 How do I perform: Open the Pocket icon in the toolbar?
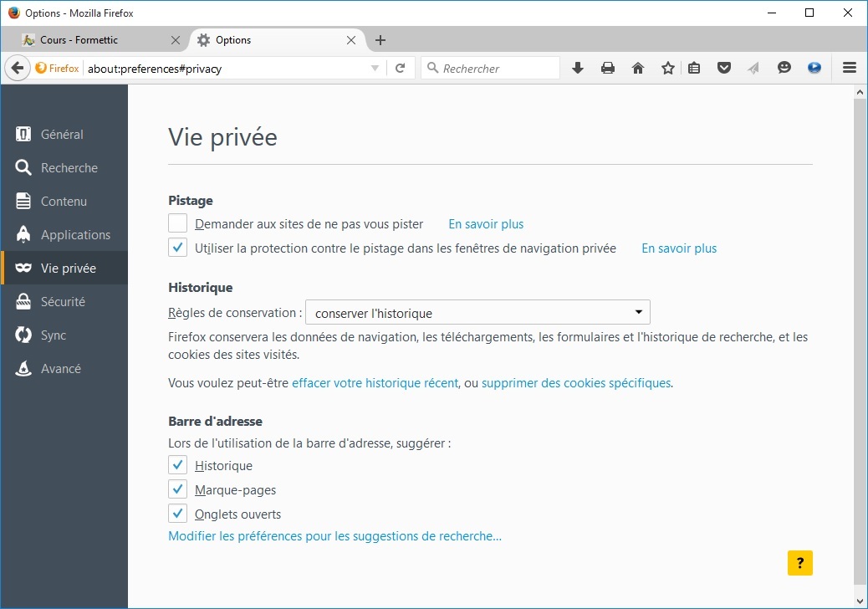click(723, 68)
